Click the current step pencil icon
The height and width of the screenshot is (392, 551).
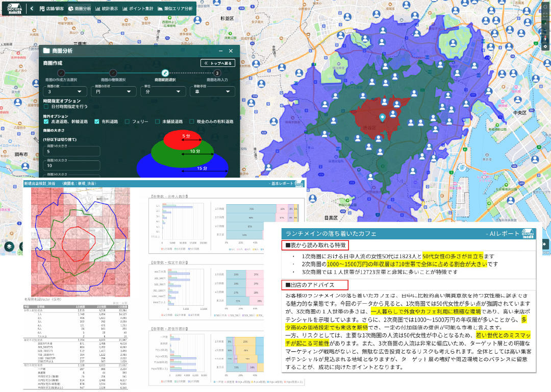coord(165,73)
